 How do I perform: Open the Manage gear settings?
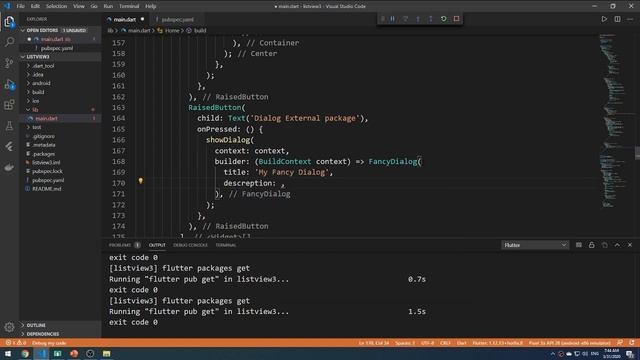pyautogui.click(x=9, y=327)
